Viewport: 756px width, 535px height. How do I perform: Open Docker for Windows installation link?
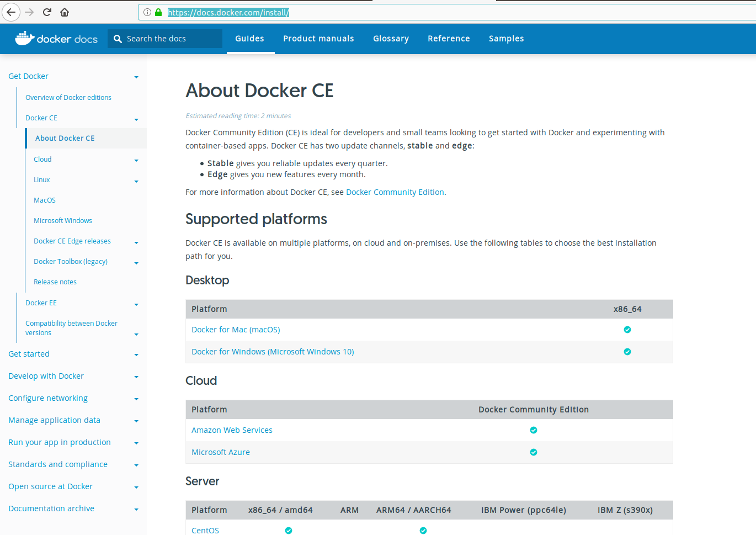point(273,352)
